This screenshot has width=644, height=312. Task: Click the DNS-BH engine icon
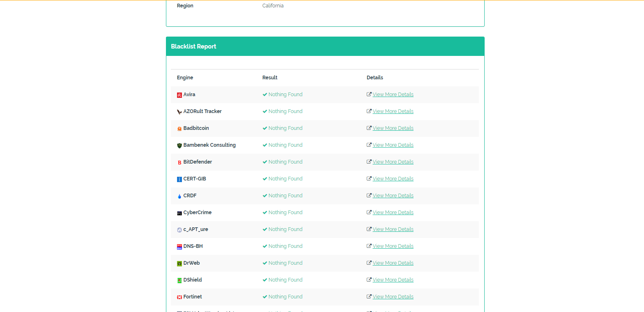pos(179,247)
